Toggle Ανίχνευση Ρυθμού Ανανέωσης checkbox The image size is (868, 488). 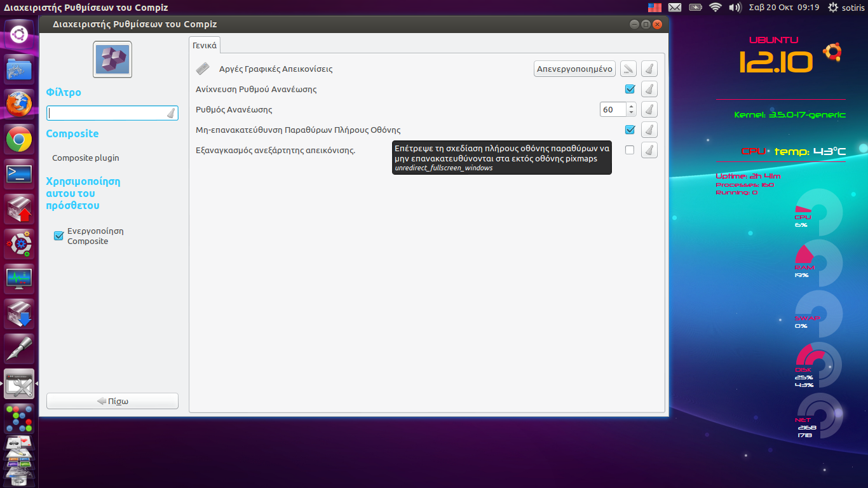pyautogui.click(x=630, y=89)
